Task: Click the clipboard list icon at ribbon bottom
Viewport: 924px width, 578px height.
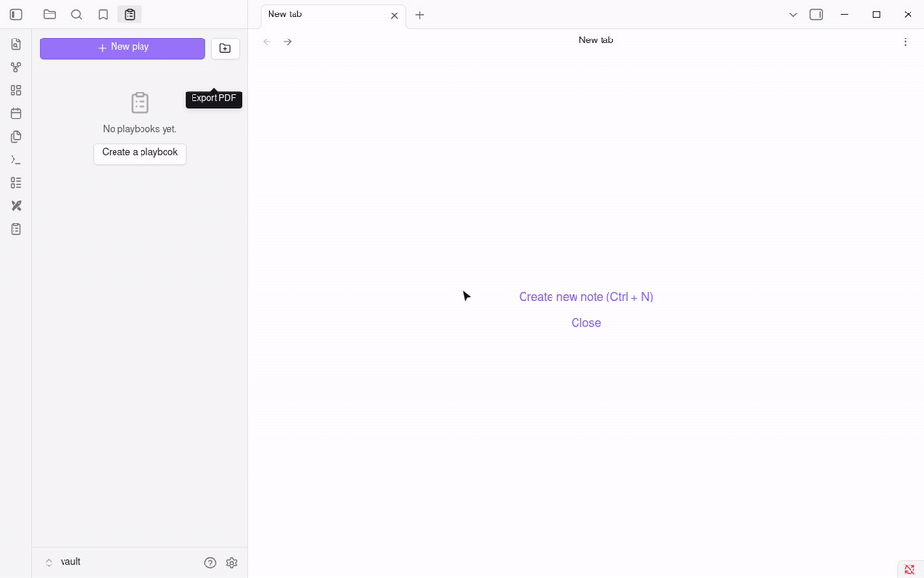Action: pyautogui.click(x=16, y=229)
